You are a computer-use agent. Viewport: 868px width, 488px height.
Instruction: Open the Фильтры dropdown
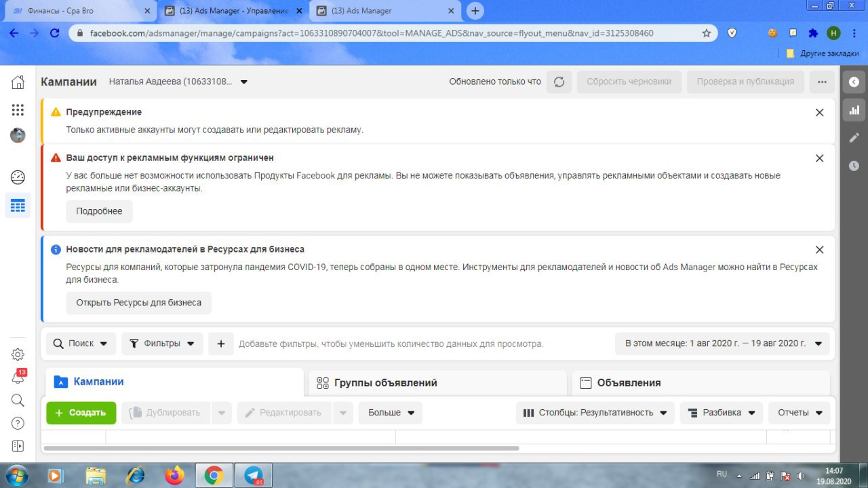162,343
